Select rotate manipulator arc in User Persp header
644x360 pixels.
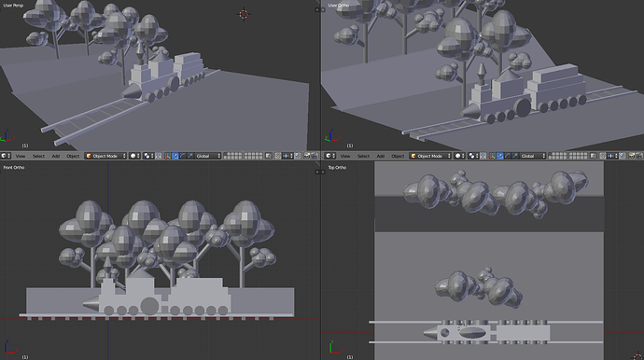point(183,156)
